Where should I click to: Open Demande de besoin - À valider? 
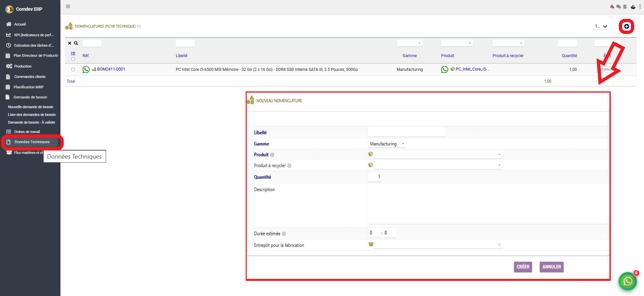click(x=32, y=122)
